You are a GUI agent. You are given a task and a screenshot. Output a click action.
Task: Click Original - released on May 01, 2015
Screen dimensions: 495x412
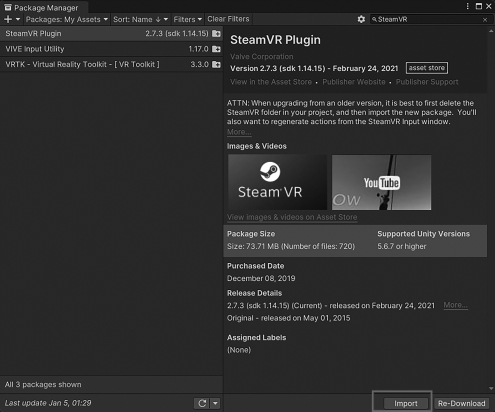tap(288, 318)
